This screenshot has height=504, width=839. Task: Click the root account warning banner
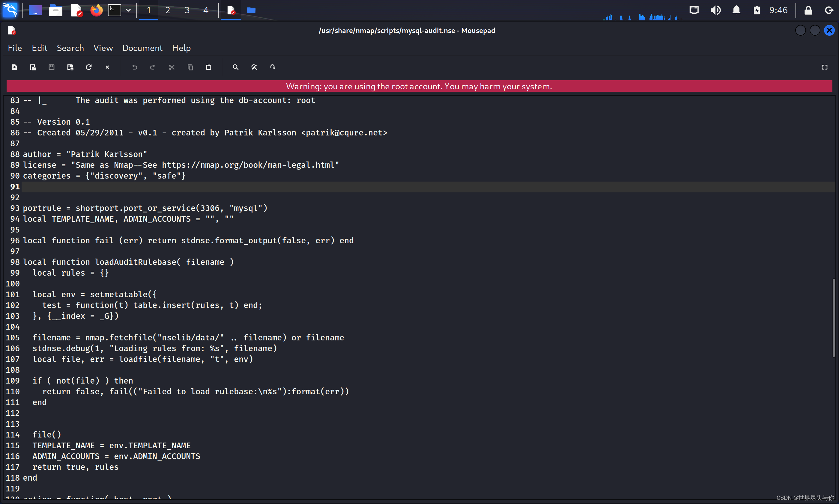(419, 86)
